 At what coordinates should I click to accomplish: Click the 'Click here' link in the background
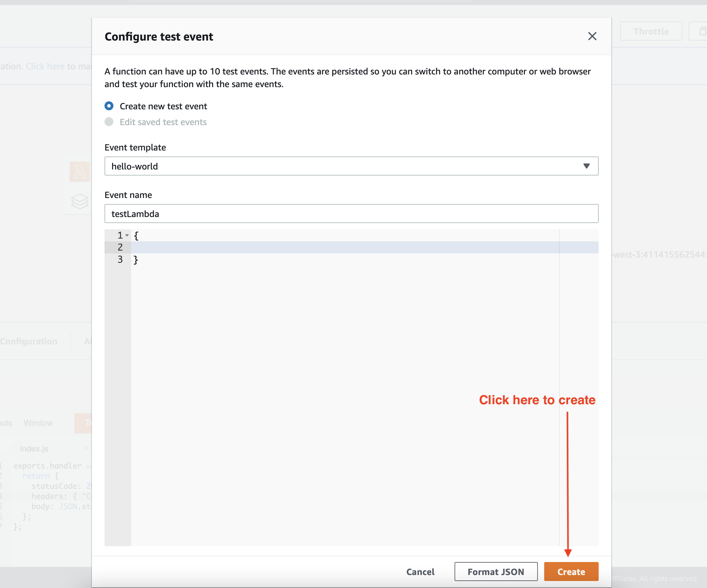tap(45, 66)
